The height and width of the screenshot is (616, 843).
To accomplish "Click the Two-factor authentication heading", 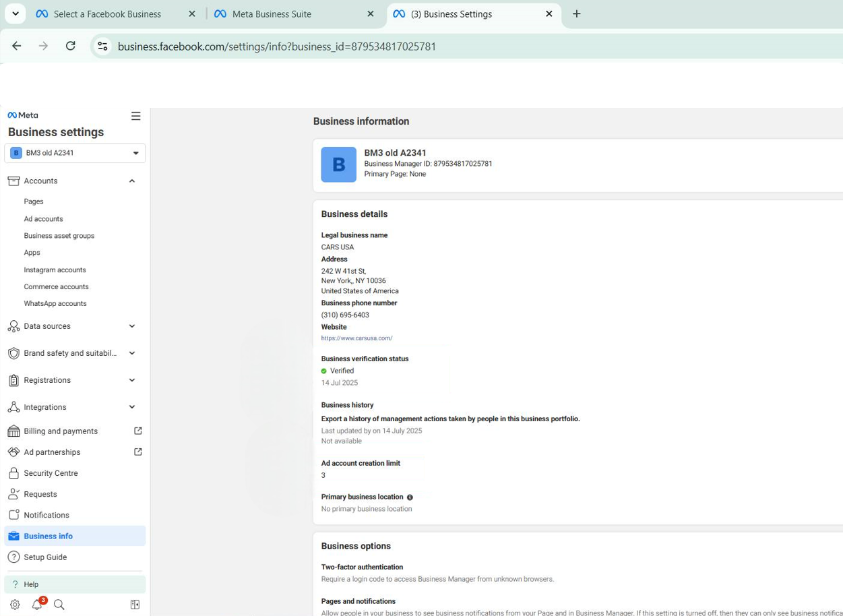I will (362, 567).
